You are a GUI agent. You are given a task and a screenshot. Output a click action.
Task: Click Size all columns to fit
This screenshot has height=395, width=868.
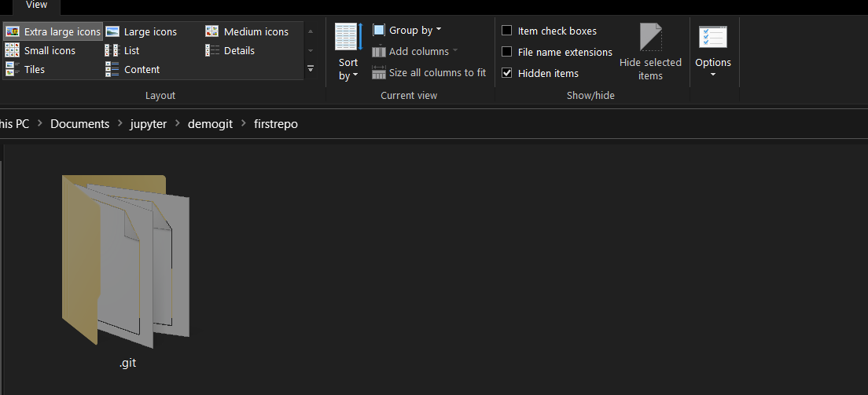[429, 72]
